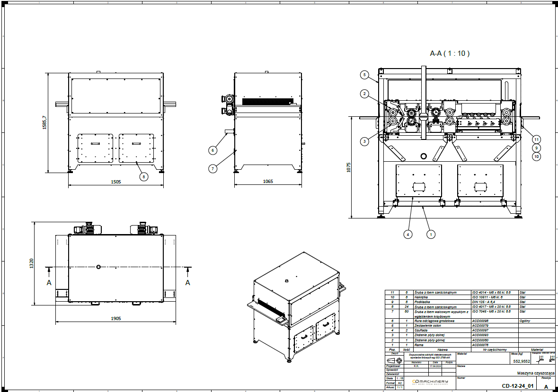This screenshot has width=558, height=392.
Task: Click the Ilość column header
Action: coord(407,350)
